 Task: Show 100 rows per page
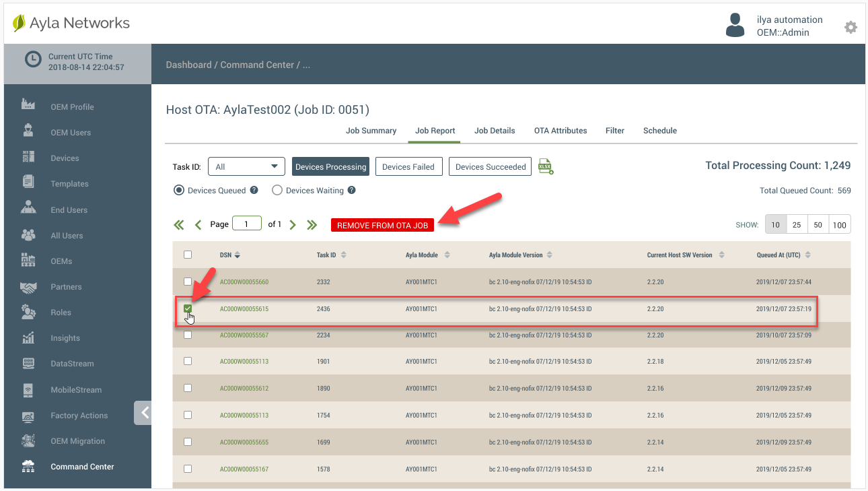tap(840, 225)
